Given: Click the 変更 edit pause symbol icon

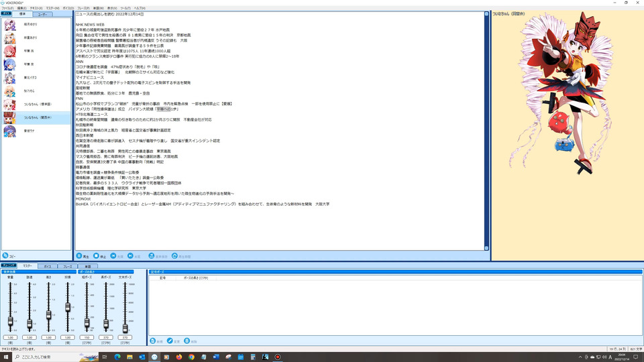Looking at the screenshot, I should (x=170, y=341).
